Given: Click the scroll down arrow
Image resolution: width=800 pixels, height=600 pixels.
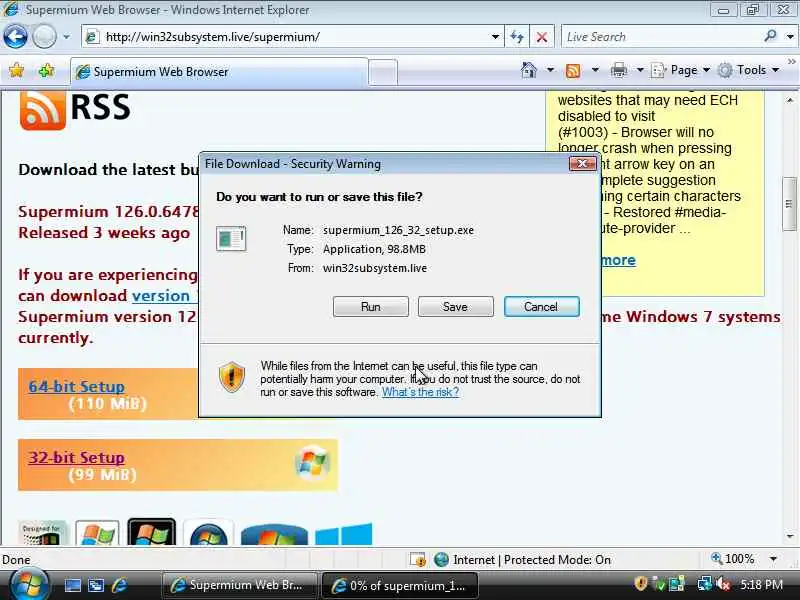Looking at the screenshot, I should tap(790, 536).
